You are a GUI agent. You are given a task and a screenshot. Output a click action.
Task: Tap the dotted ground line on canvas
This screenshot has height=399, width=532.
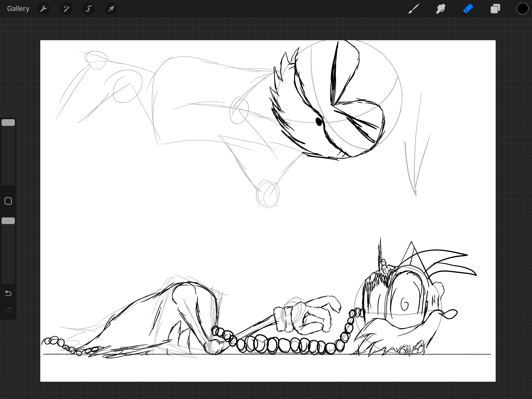(x=457, y=354)
